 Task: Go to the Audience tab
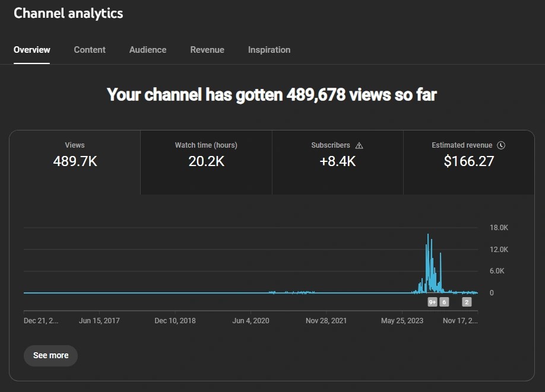coord(148,50)
